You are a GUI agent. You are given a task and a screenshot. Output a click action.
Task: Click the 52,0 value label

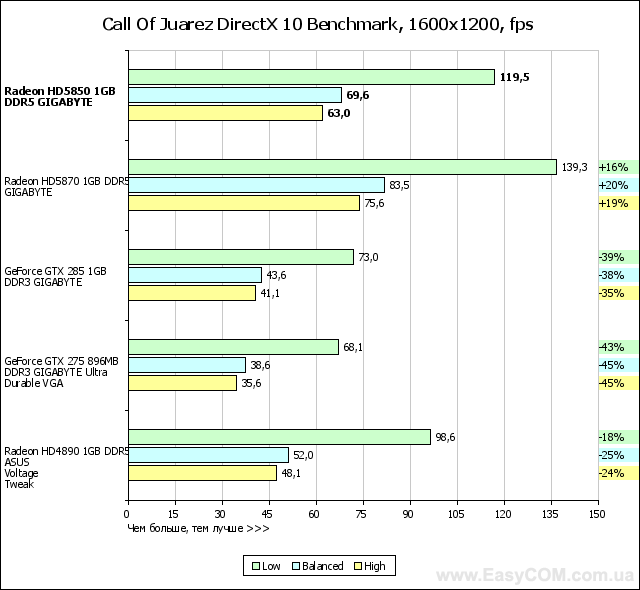click(x=303, y=455)
